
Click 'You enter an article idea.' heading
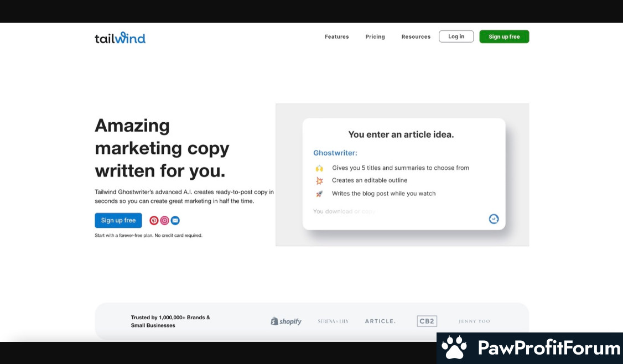coord(401,135)
